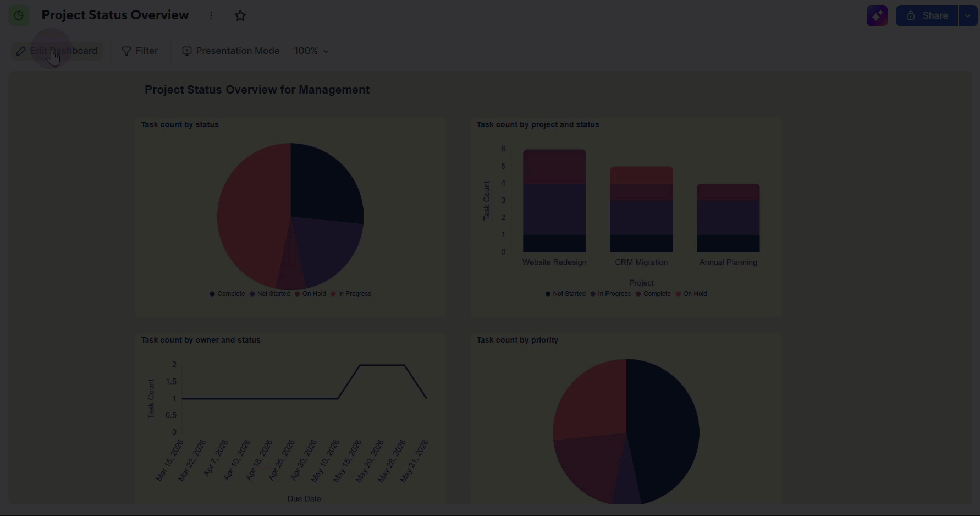
Task: Toggle Not Started legend in bar chart
Action: point(565,294)
